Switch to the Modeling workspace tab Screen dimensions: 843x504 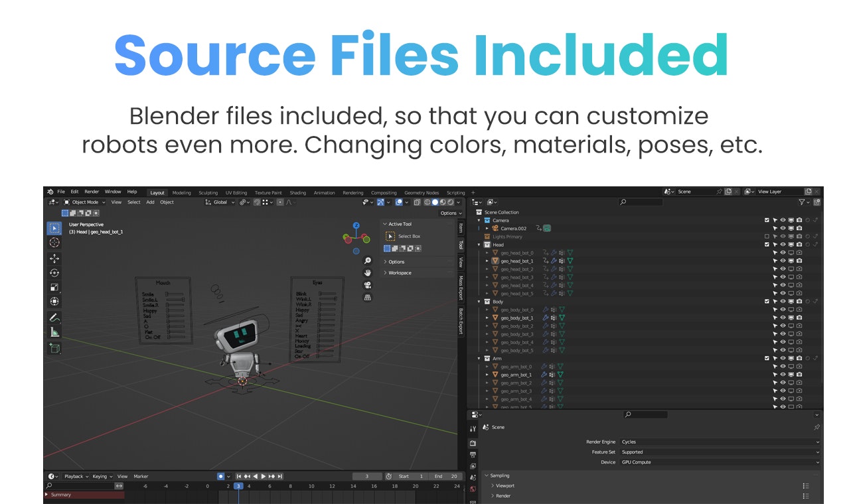(x=181, y=193)
